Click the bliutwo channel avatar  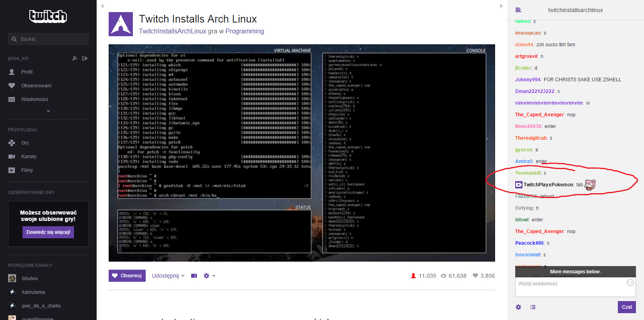(x=12, y=278)
